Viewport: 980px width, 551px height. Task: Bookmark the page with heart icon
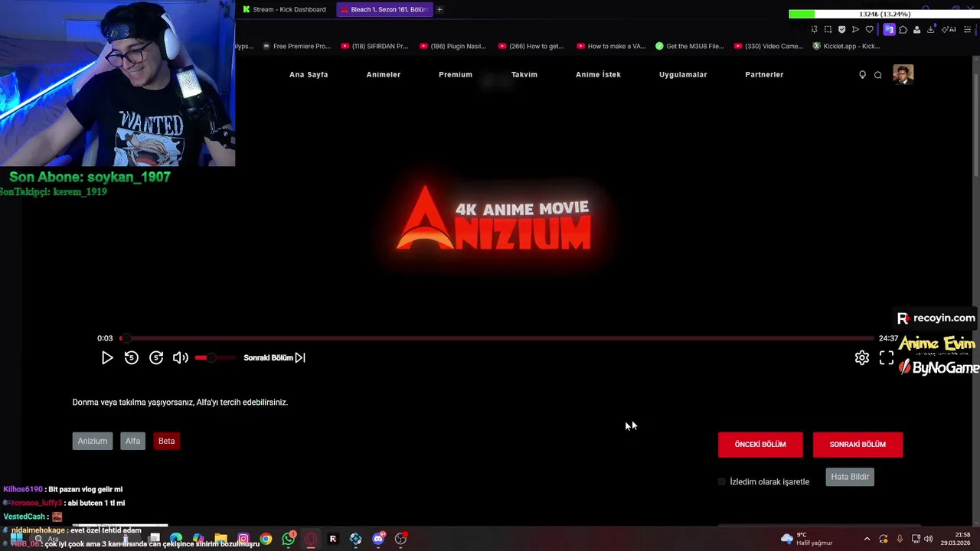point(869,29)
